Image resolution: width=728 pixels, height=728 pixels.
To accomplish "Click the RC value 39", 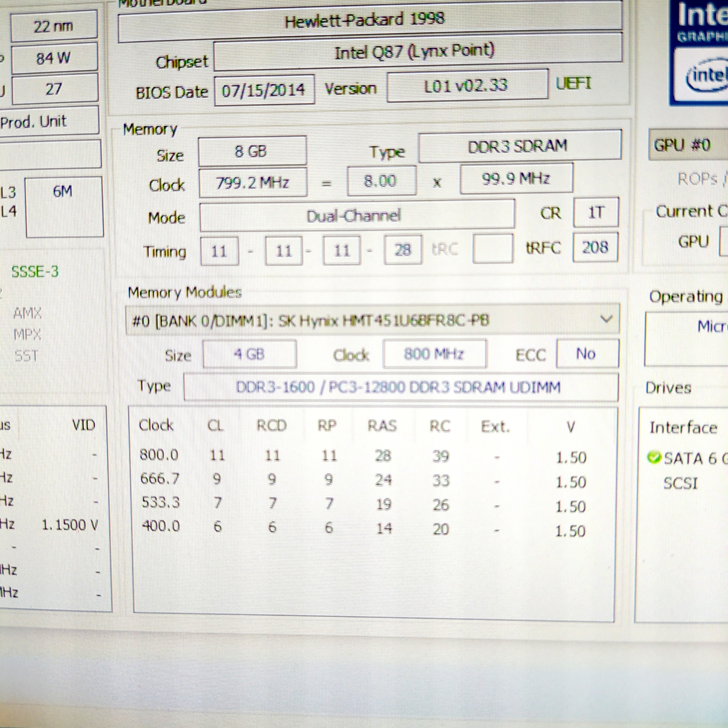I will 440,457.
